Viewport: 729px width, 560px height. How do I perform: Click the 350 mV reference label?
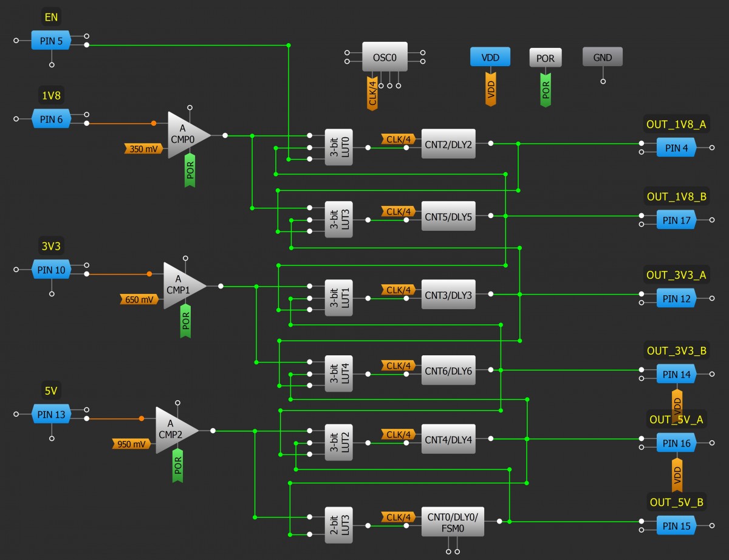click(x=143, y=148)
